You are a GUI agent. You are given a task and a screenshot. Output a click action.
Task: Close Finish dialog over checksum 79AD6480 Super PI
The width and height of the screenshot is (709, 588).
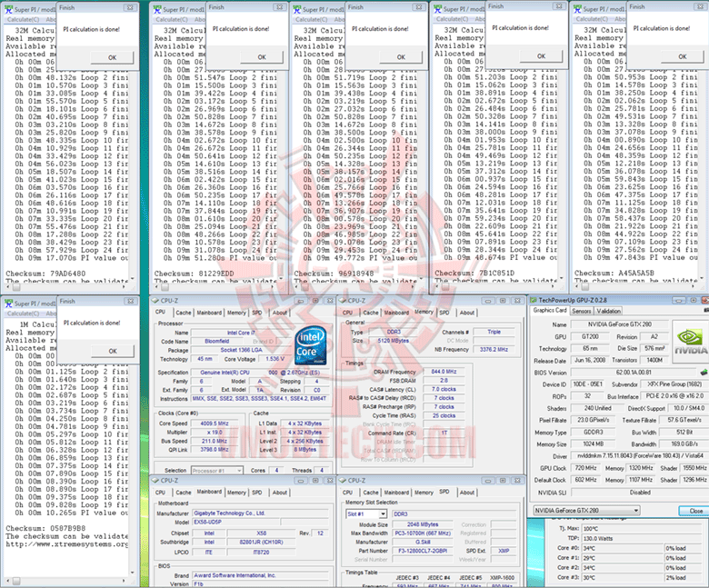tap(130, 7)
